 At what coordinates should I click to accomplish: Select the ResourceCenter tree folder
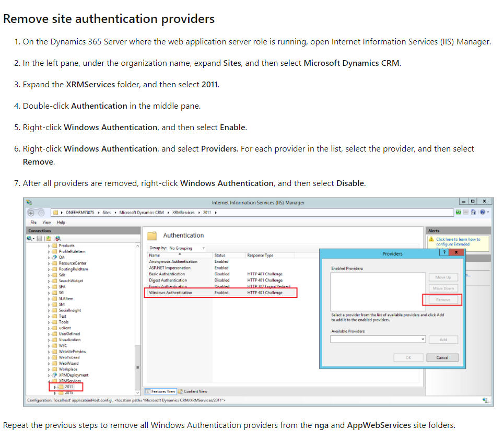tap(69, 263)
